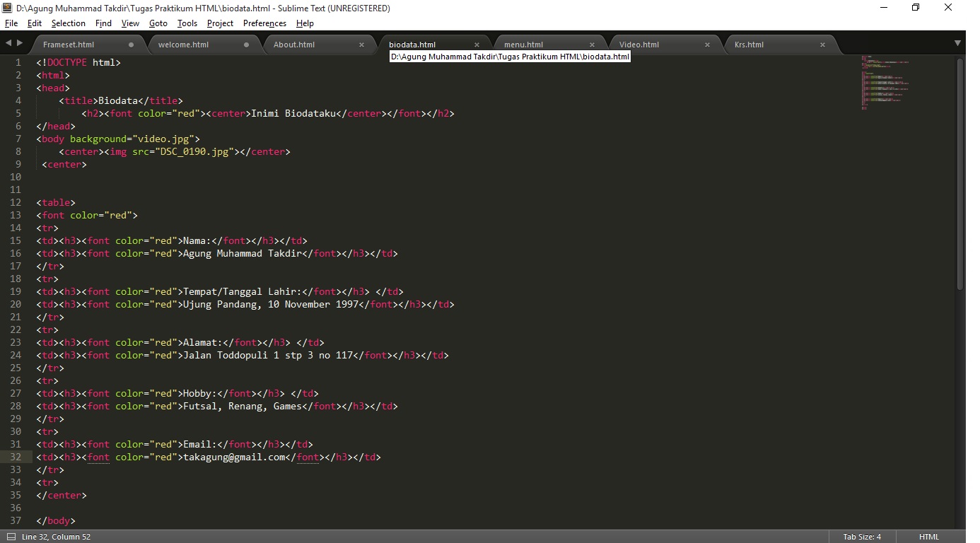Click the navigate forward arrow

(x=18, y=43)
